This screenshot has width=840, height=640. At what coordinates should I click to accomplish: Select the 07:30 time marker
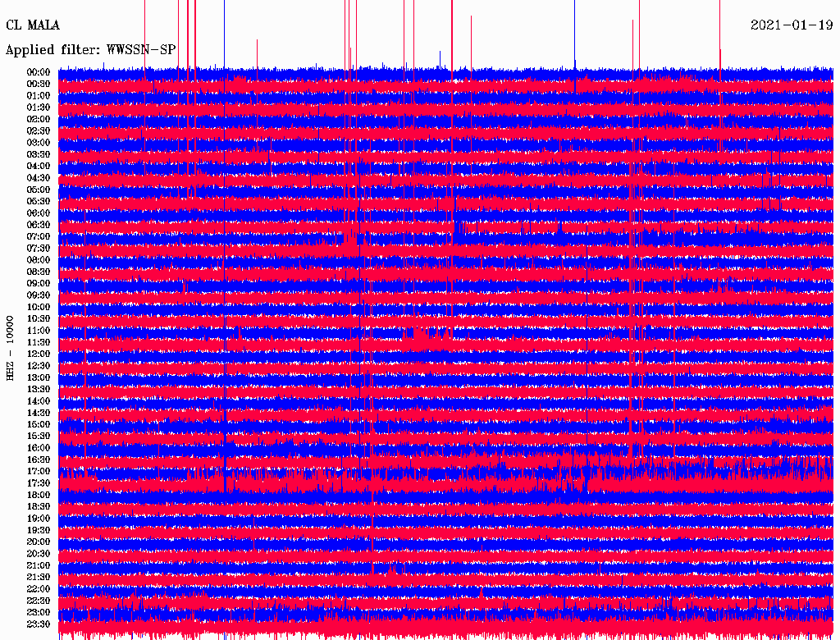pos(39,249)
